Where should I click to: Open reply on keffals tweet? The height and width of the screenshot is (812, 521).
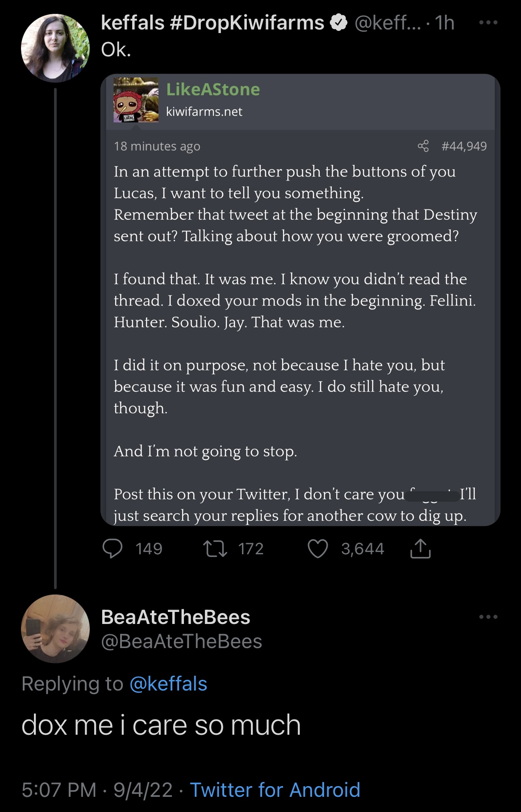pos(113,549)
